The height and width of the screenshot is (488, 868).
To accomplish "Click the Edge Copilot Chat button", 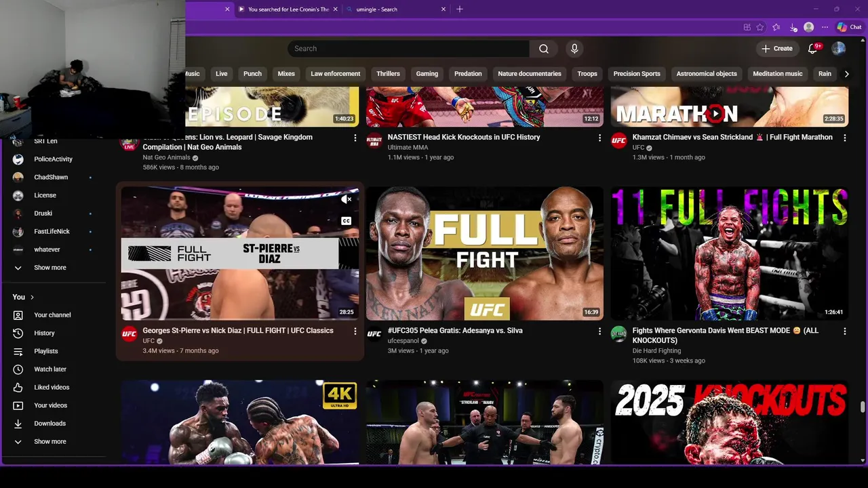I will [849, 27].
